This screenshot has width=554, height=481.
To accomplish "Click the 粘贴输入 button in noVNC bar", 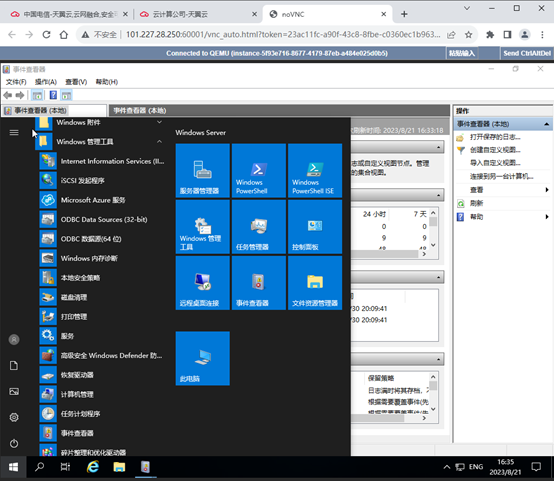I will coord(462,53).
